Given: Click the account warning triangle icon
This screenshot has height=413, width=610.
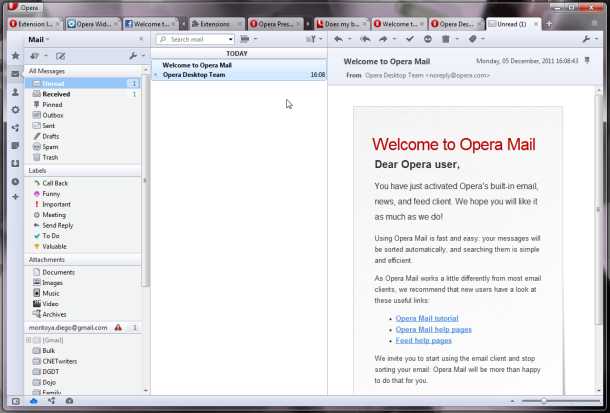Looking at the screenshot, I should 118,327.
